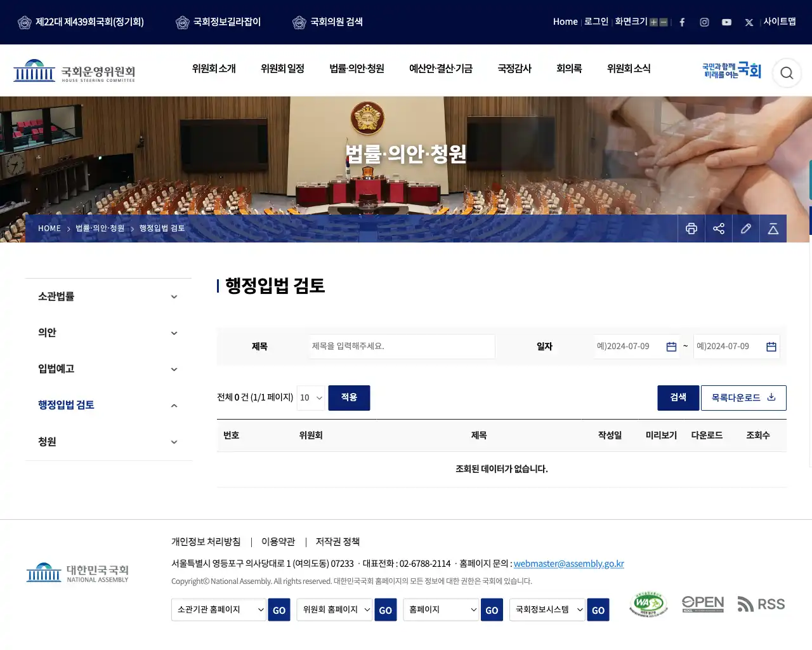Open the YouTube icon link
This screenshot has height=650, width=812.
[726, 22]
